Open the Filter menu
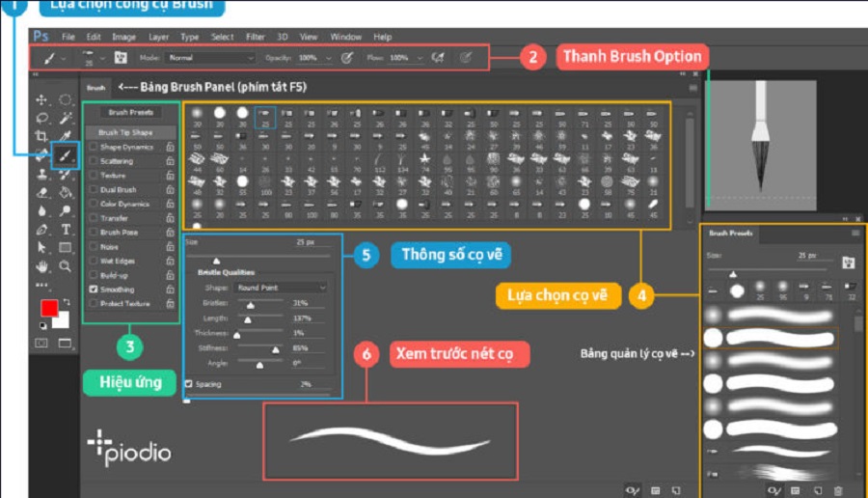 pyautogui.click(x=255, y=37)
